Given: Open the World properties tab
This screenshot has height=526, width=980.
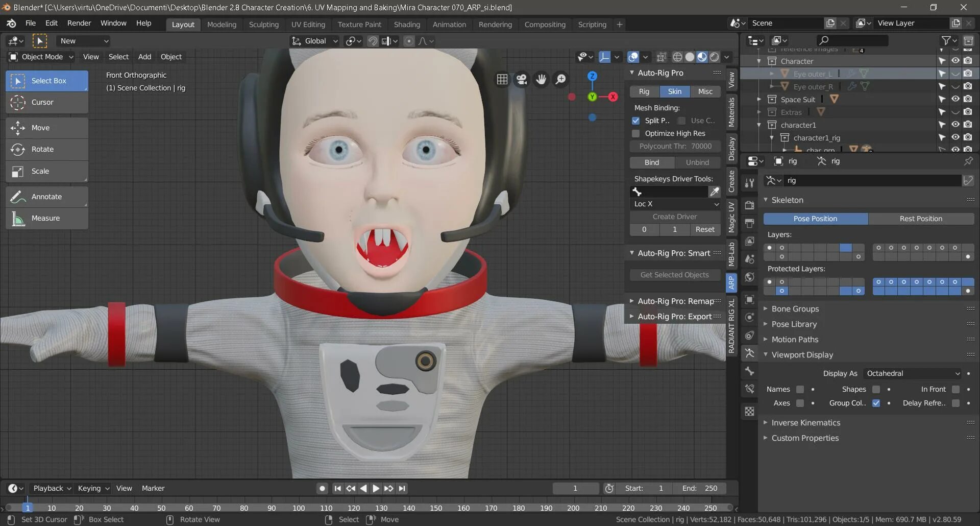Looking at the screenshot, I should [x=749, y=277].
